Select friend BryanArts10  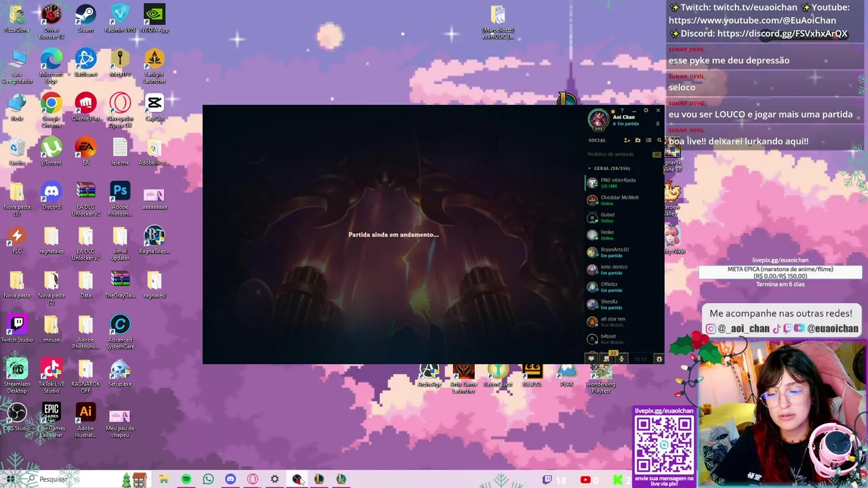[x=624, y=252]
